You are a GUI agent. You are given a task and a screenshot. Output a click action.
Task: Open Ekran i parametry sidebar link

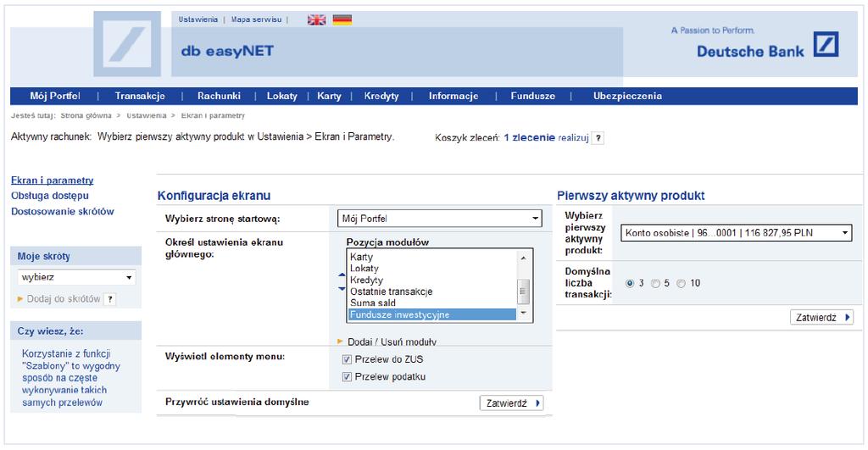[53, 181]
